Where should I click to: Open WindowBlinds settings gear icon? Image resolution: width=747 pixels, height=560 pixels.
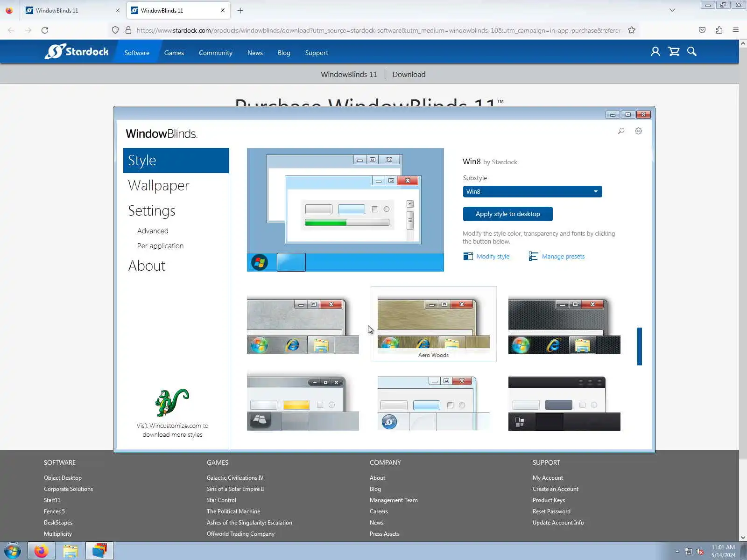638,131
